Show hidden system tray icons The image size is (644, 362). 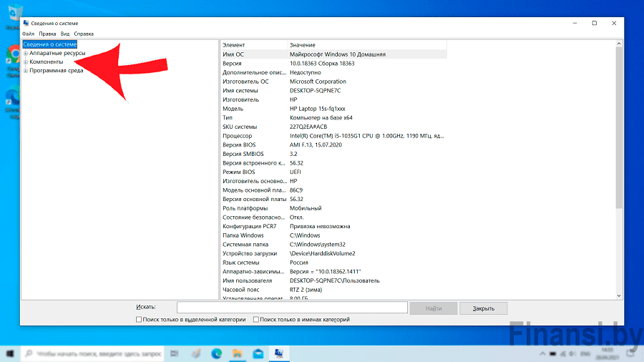pos(542,353)
